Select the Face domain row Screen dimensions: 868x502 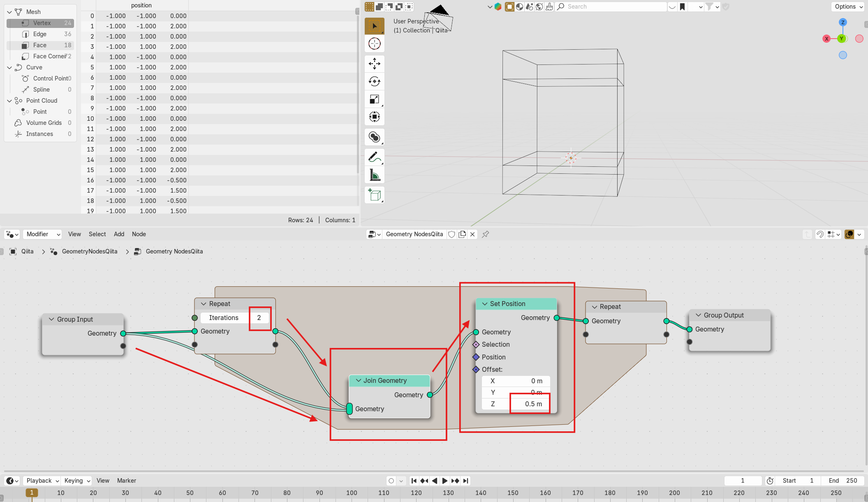coord(40,45)
